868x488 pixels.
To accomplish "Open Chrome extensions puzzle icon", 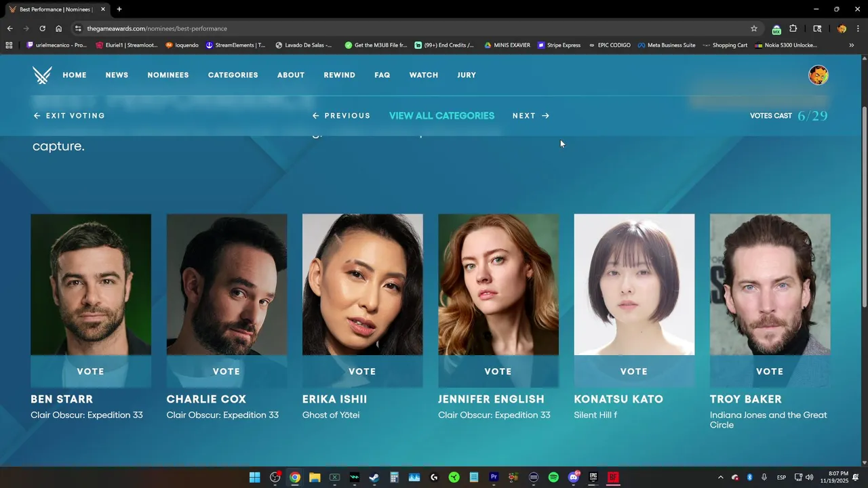I will [793, 28].
